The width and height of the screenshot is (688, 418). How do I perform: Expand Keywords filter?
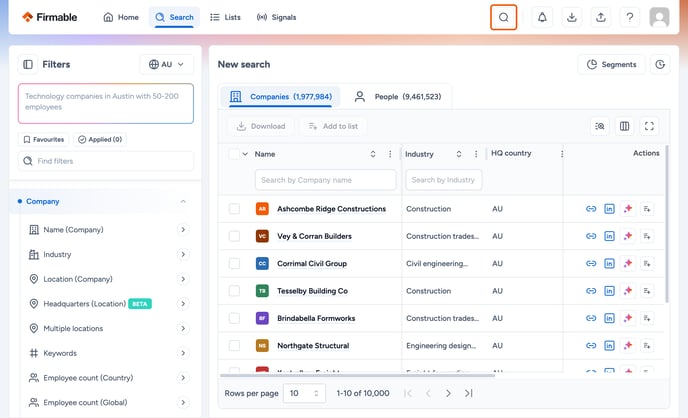pyautogui.click(x=183, y=353)
